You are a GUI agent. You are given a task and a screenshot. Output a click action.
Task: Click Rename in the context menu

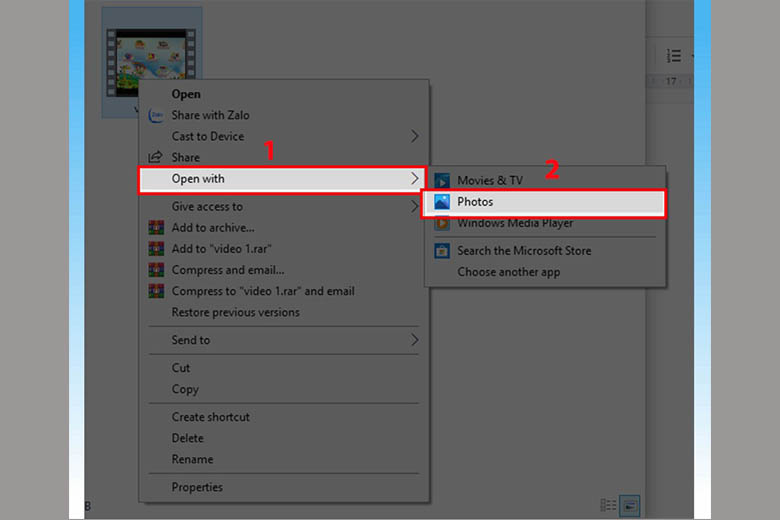(x=192, y=459)
